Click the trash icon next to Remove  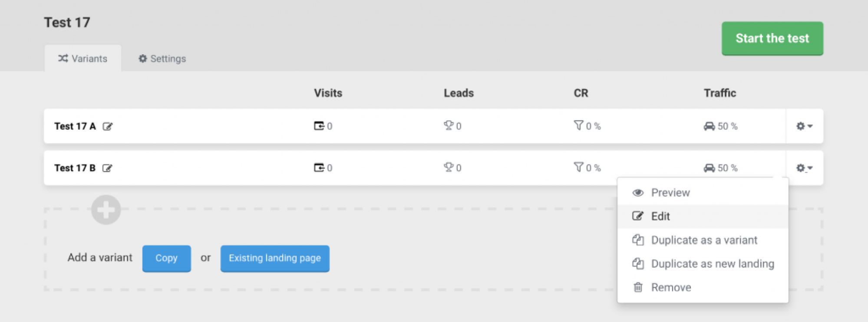coord(637,287)
